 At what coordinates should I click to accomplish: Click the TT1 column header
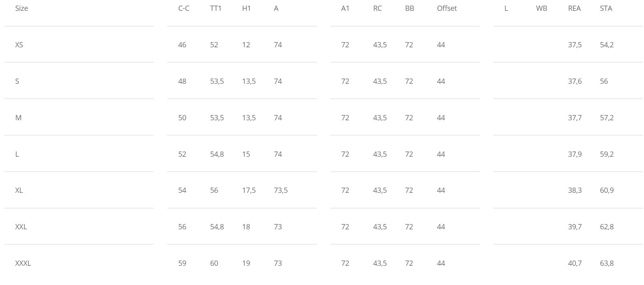216,8
